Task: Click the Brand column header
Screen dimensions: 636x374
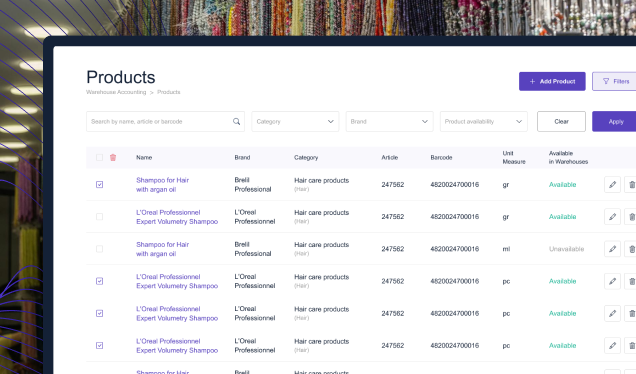Action: pos(242,157)
